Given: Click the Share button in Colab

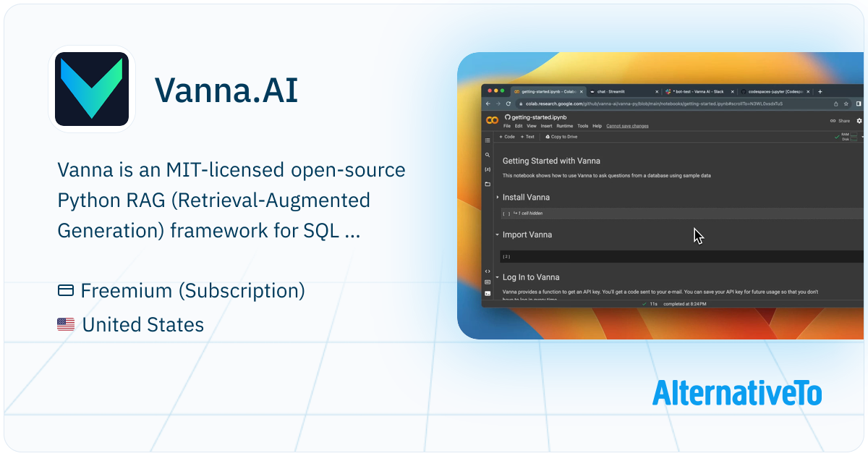Looking at the screenshot, I should click(x=840, y=121).
